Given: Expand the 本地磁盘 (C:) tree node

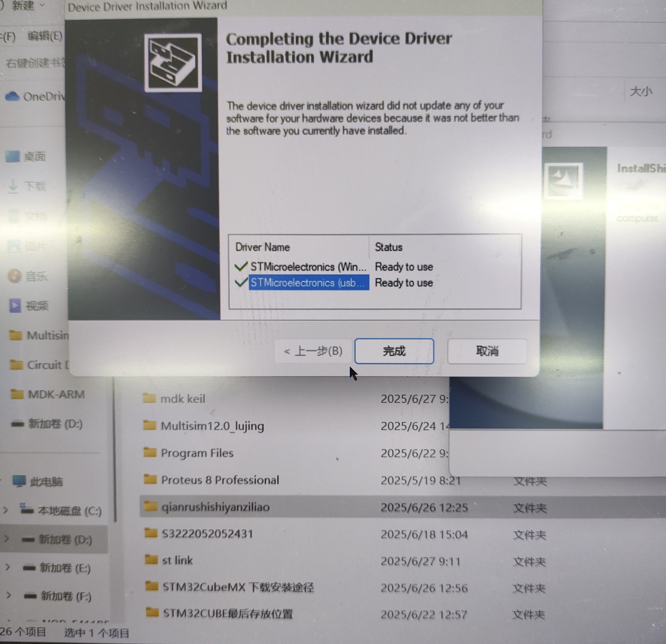Looking at the screenshot, I should tap(6, 510).
